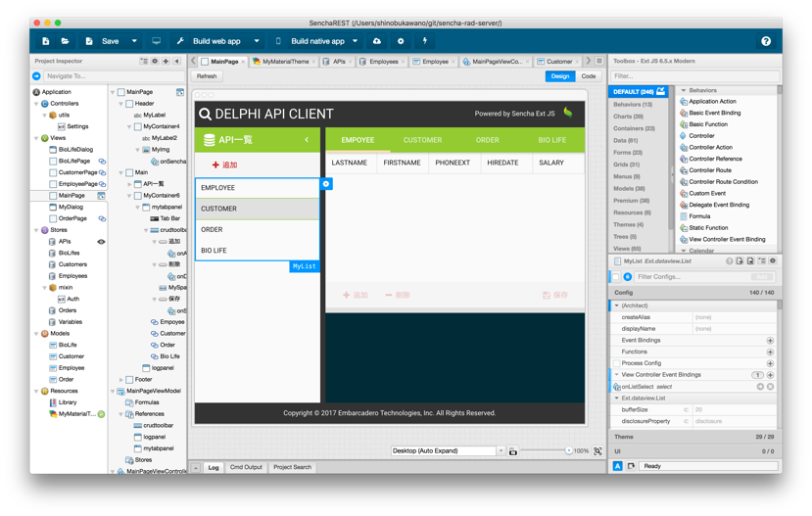
Task: Open settings with the gear toolbar icon
Action: (x=401, y=41)
